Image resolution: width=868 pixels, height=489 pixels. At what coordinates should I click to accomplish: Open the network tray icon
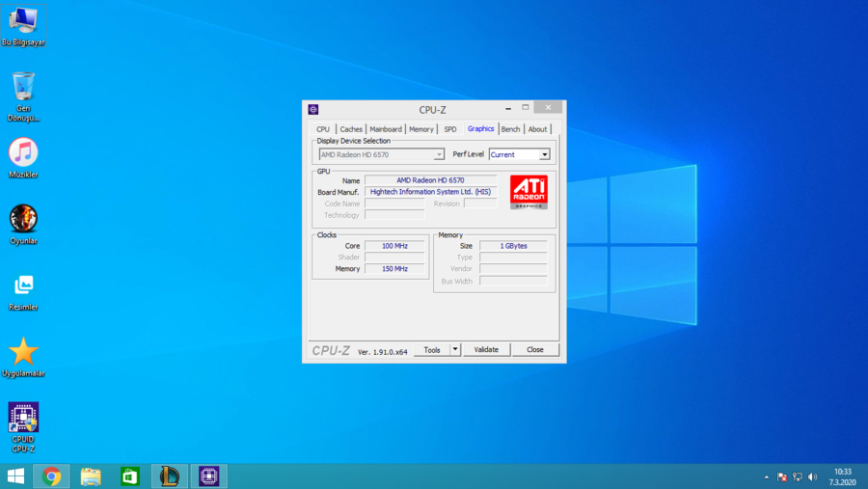click(x=798, y=476)
